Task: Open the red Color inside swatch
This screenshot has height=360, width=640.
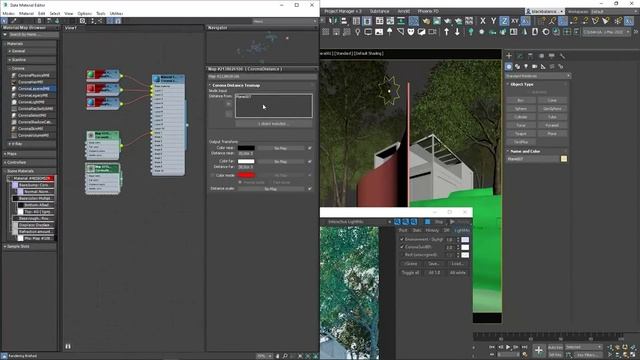Action: point(246,175)
